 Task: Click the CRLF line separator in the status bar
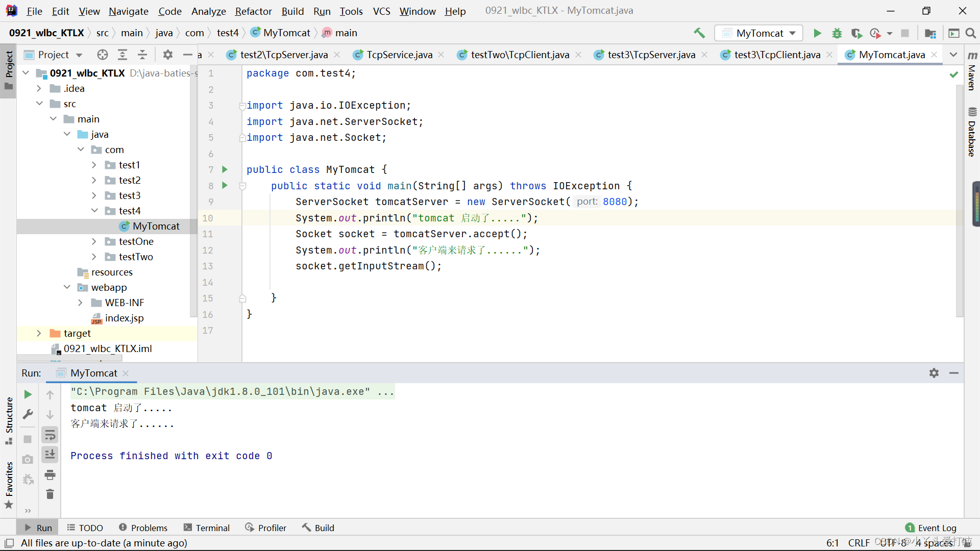tap(859, 543)
